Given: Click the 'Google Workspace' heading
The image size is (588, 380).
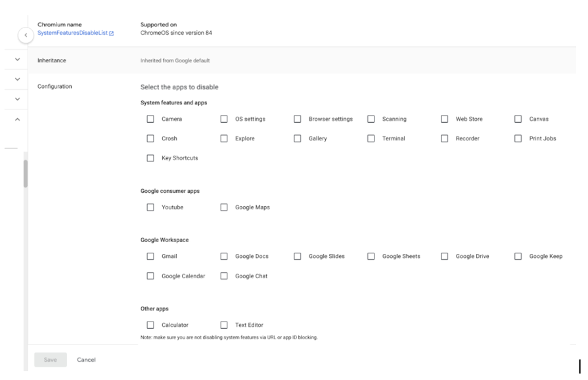Looking at the screenshot, I should 165,240.
